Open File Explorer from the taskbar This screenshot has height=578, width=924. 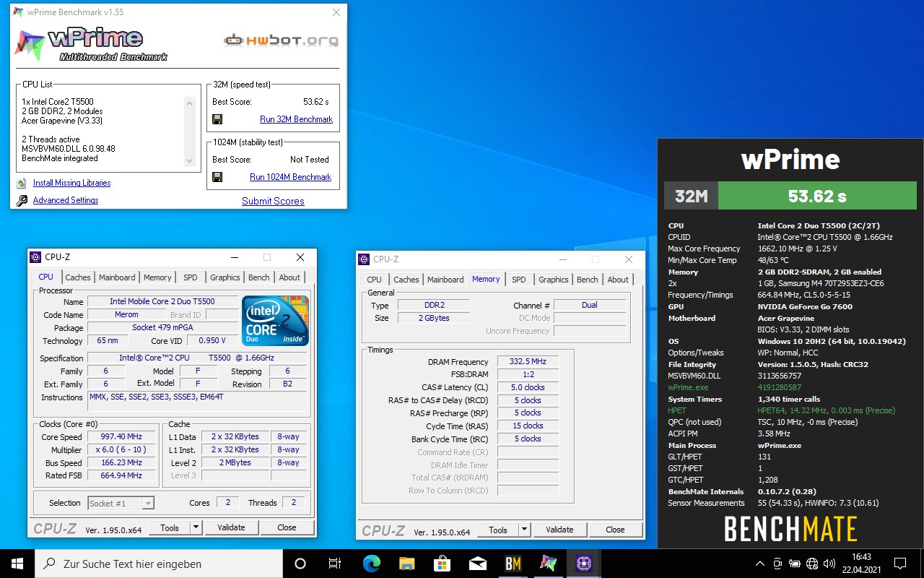(406, 564)
